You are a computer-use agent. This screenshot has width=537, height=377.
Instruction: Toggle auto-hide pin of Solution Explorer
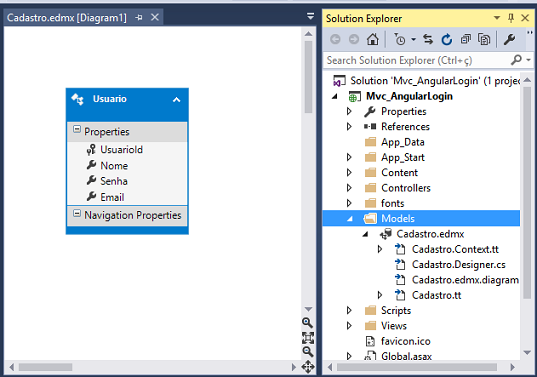(511, 18)
